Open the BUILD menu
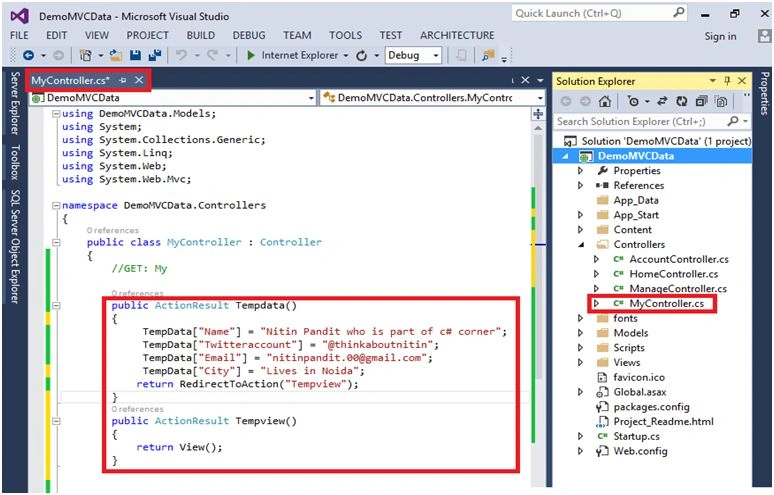This screenshot has height=495, width=774. (x=200, y=36)
